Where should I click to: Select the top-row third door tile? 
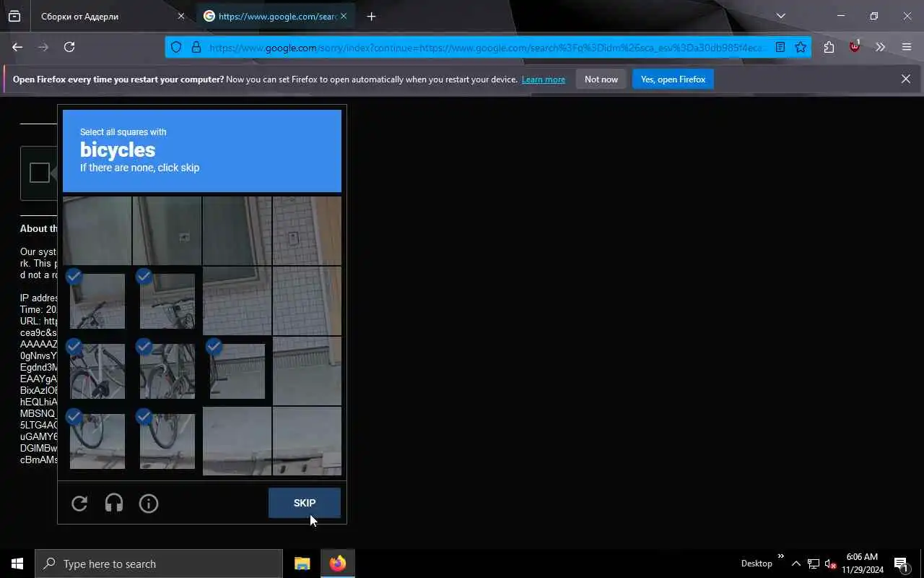[237, 230]
